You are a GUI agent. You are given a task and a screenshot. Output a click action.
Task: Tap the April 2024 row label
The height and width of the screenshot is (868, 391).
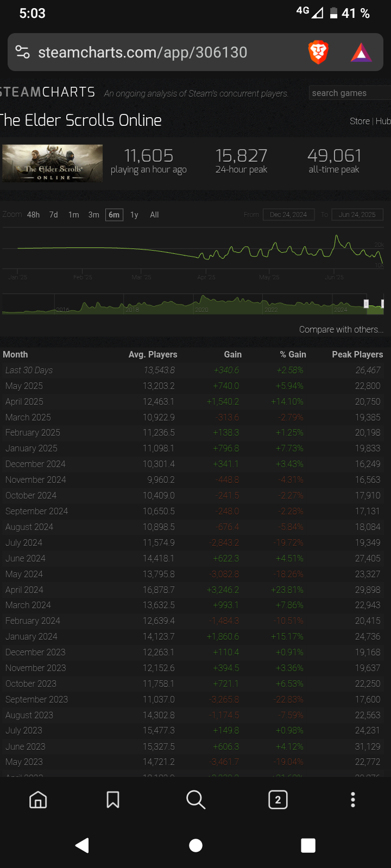[x=24, y=590]
